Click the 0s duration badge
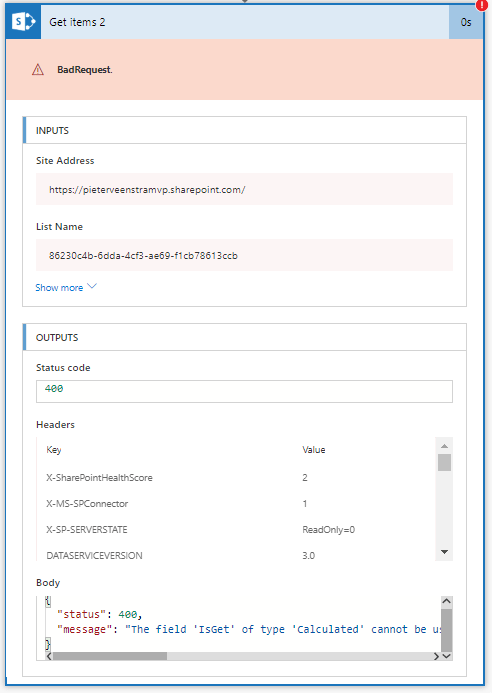492x693 pixels. coord(466,22)
